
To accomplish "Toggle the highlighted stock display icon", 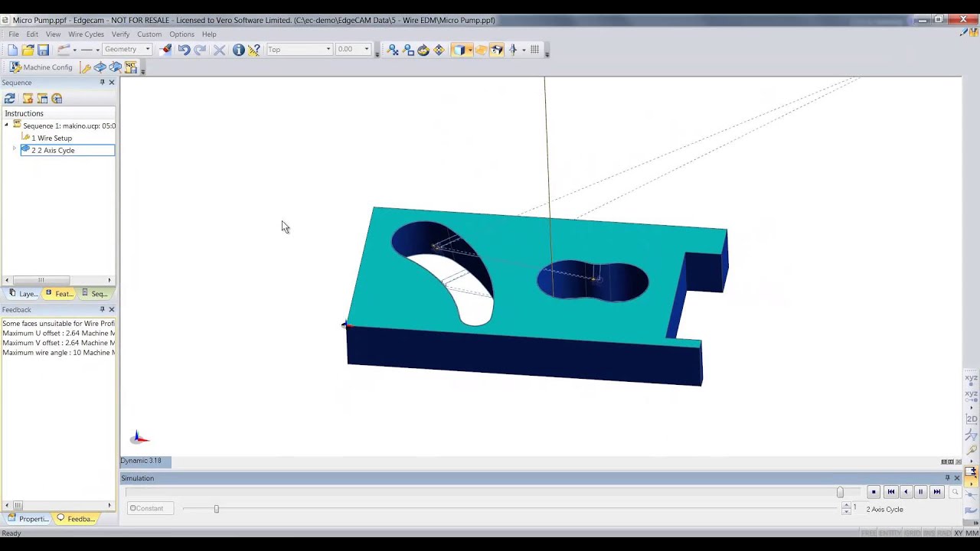I will tap(497, 50).
